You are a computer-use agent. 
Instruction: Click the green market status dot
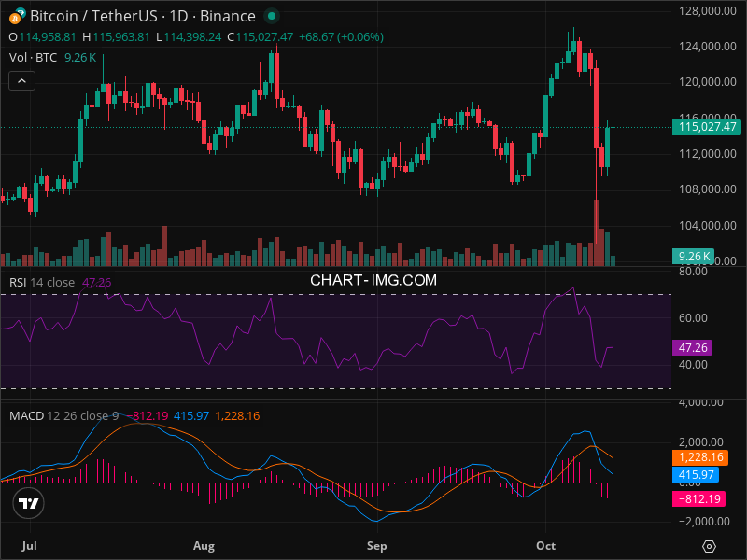(x=271, y=17)
